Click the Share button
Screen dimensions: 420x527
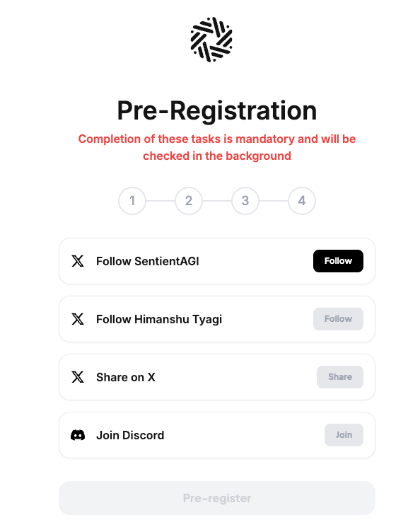[339, 377]
